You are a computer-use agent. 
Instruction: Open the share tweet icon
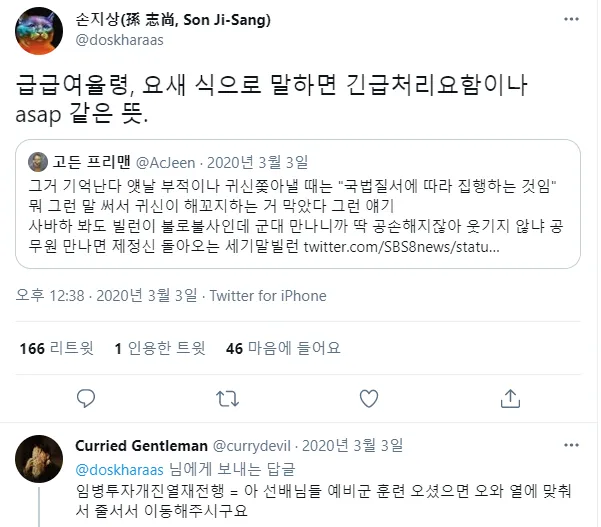[512, 399]
